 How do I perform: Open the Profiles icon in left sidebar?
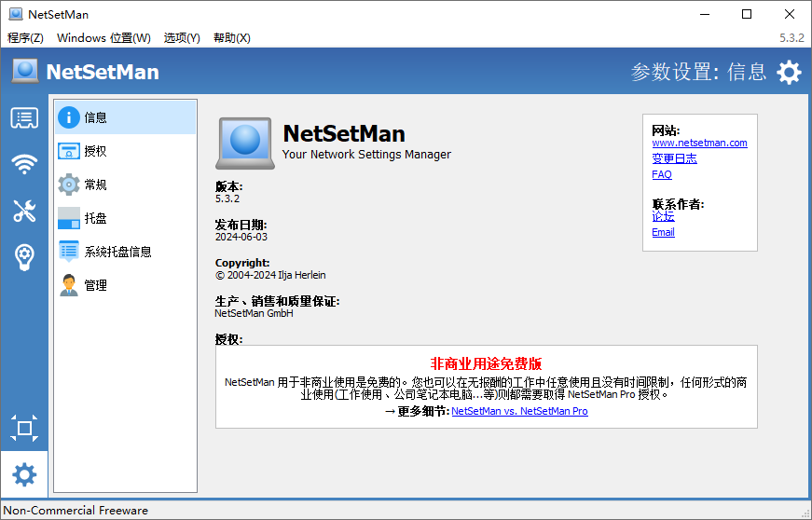24,118
